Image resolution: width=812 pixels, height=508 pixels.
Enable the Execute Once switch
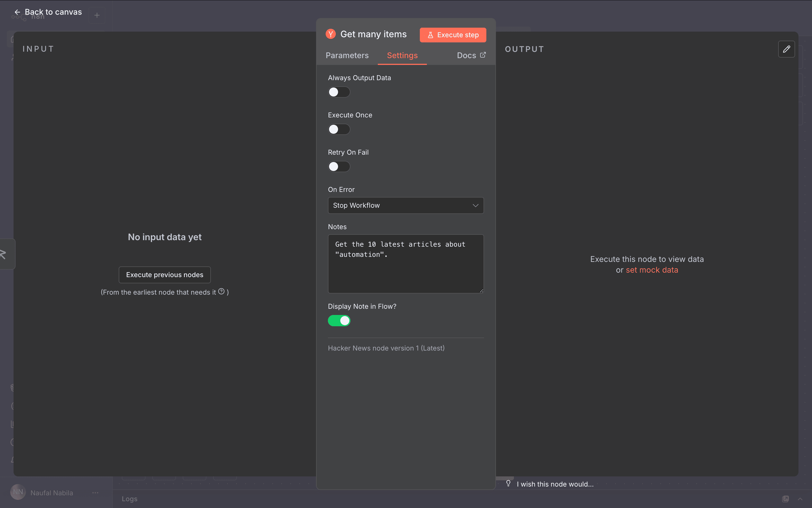339,129
